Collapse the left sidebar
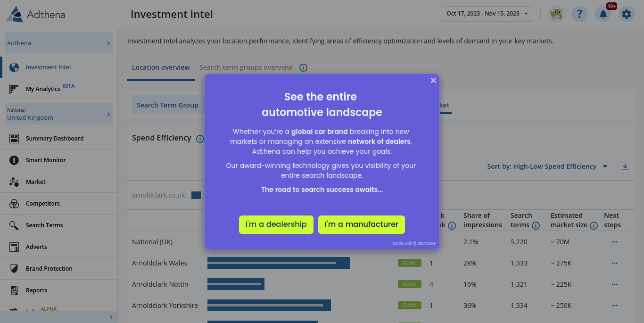The width and height of the screenshot is (644, 323). [x=111, y=317]
